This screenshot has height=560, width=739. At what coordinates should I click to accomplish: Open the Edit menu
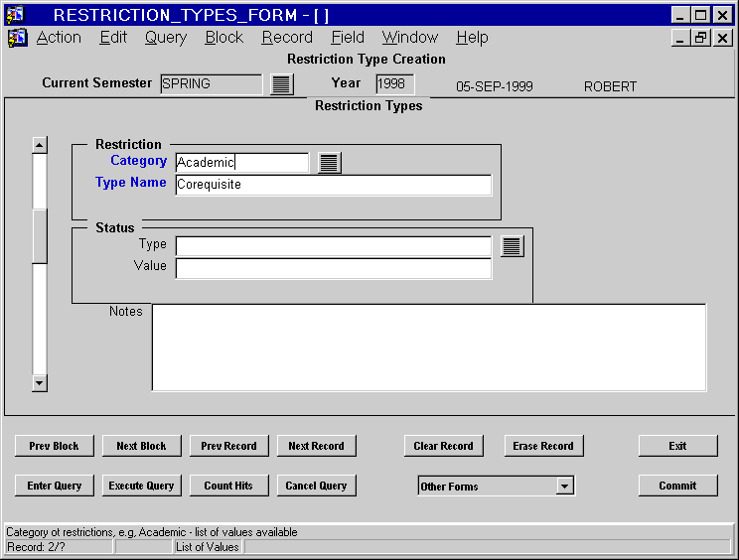113,37
